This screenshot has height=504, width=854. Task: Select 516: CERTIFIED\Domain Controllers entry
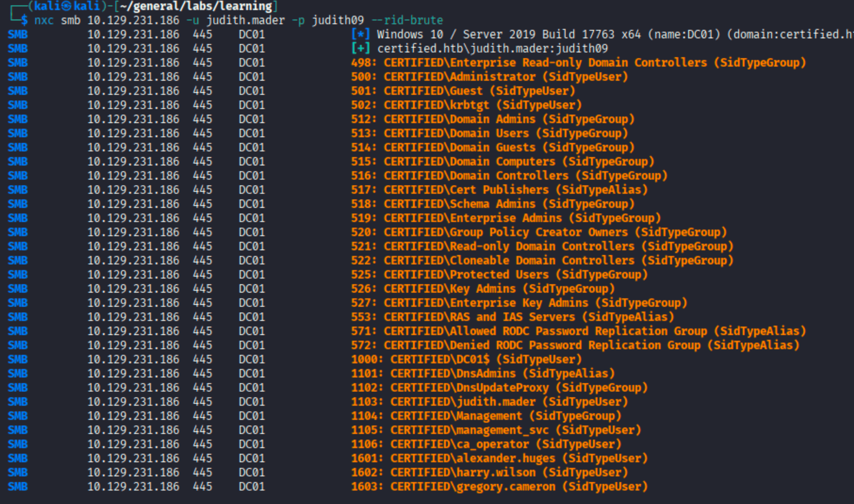(x=509, y=176)
